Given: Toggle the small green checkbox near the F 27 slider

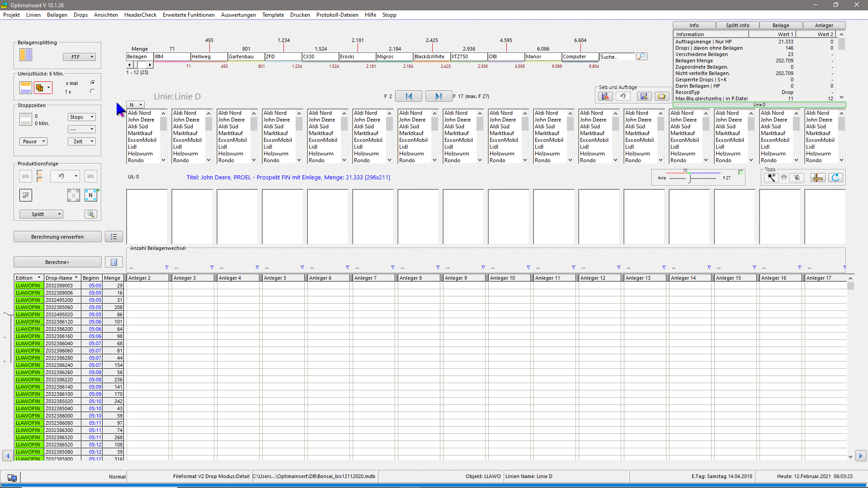Looking at the screenshot, I should 741,172.
